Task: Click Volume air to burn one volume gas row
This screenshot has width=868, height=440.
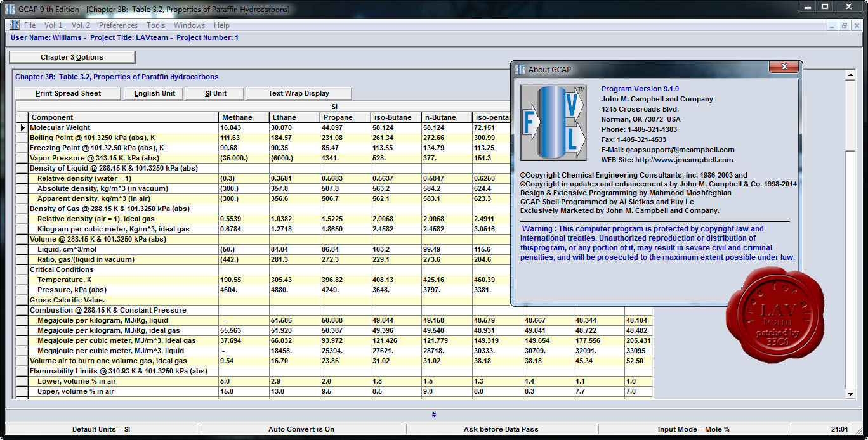Action: tap(123, 361)
